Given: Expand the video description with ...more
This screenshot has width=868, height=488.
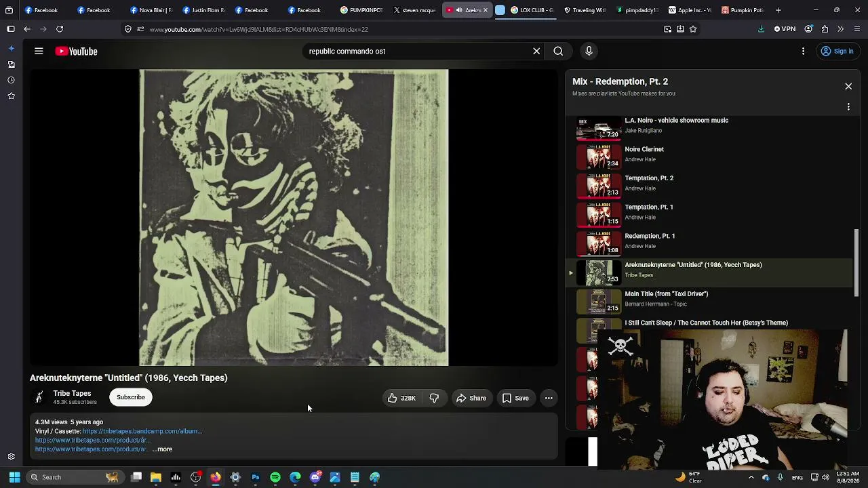Looking at the screenshot, I should pyautogui.click(x=163, y=449).
